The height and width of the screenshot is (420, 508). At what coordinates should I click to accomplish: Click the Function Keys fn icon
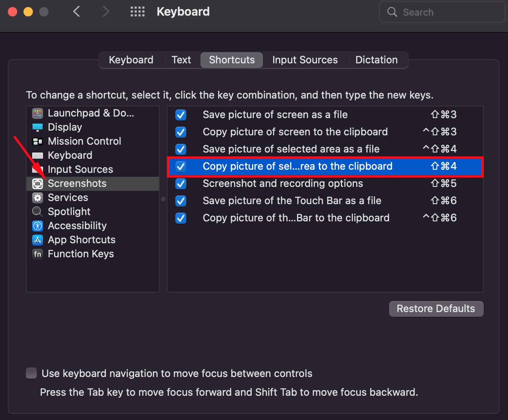pos(37,254)
